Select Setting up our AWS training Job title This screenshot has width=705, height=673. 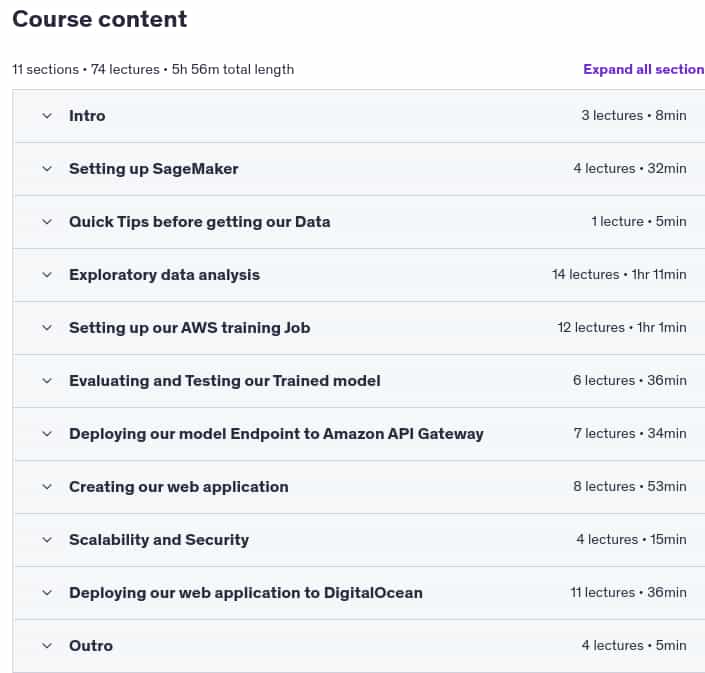pyautogui.click(x=190, y=328)
